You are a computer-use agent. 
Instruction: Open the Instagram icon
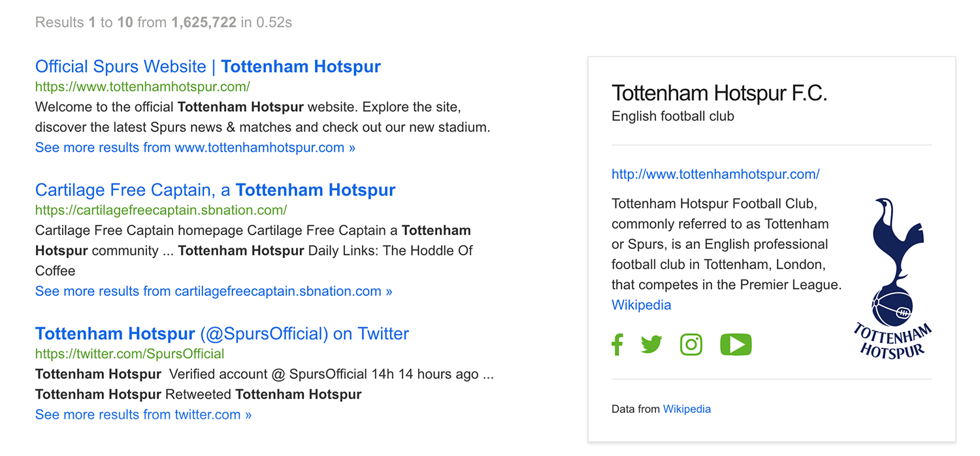coord(691,344)
